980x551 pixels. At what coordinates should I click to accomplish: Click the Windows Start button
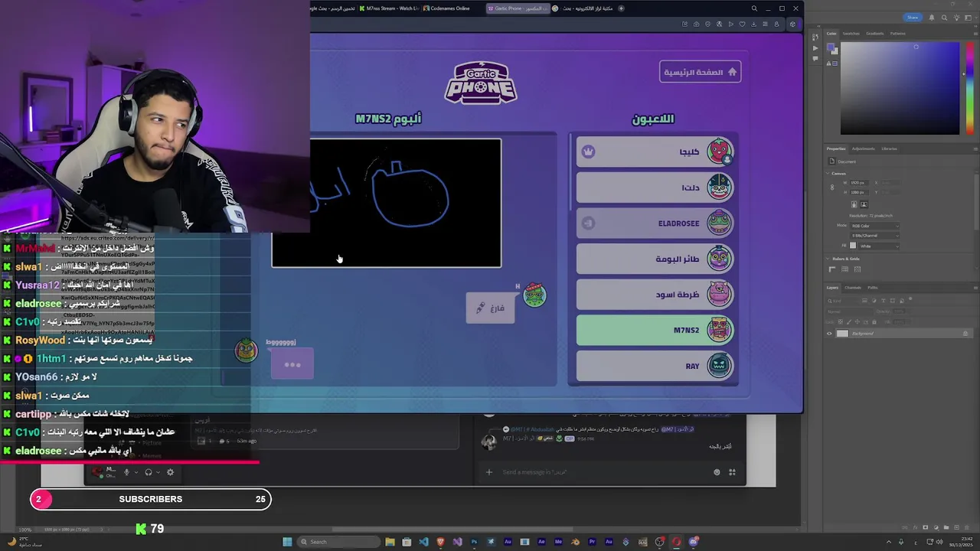point(287,542)
